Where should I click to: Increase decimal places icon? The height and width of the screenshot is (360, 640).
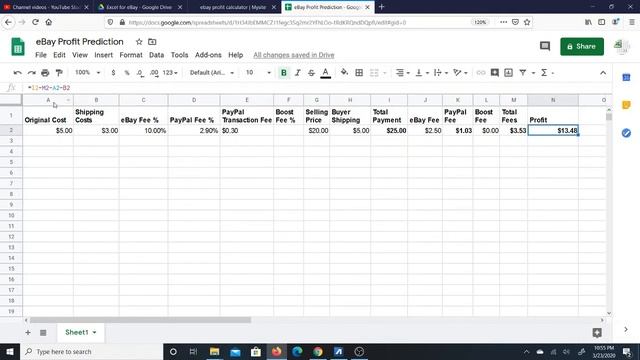pos(154,73)
